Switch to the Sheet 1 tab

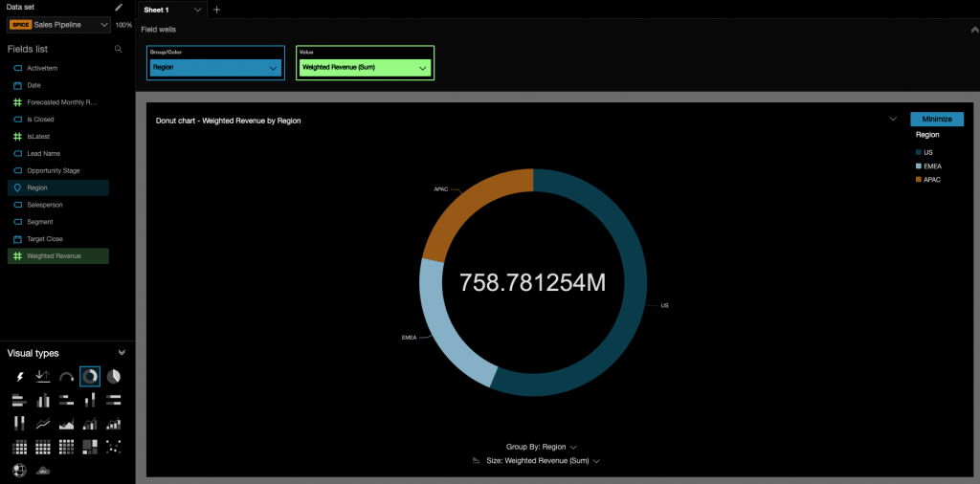pos(163,10)
